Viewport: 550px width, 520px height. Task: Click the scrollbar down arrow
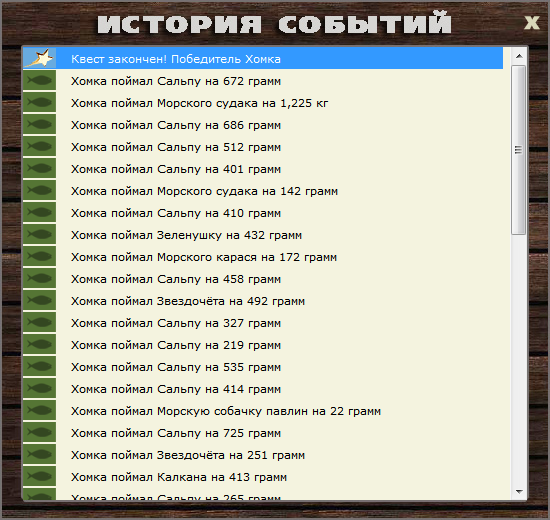point(519,492)
